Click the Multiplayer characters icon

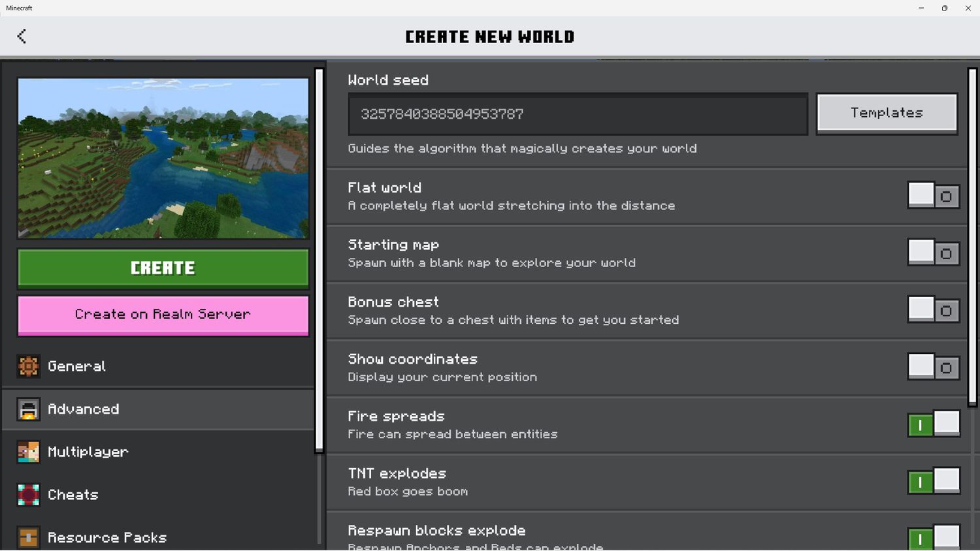pos(28,452)
